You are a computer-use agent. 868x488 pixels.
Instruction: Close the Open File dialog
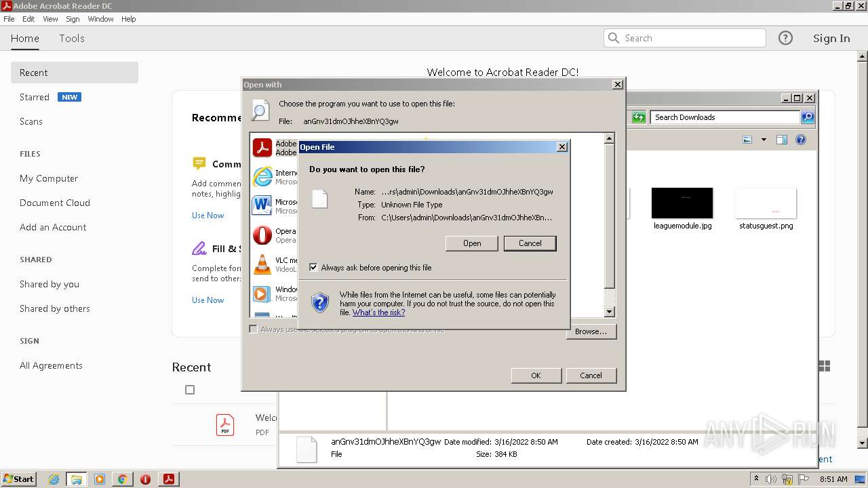[x=561, y=147]
